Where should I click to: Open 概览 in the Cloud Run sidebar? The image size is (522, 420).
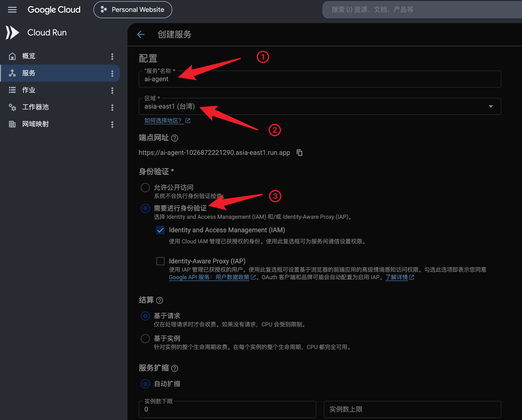point(60,56)
